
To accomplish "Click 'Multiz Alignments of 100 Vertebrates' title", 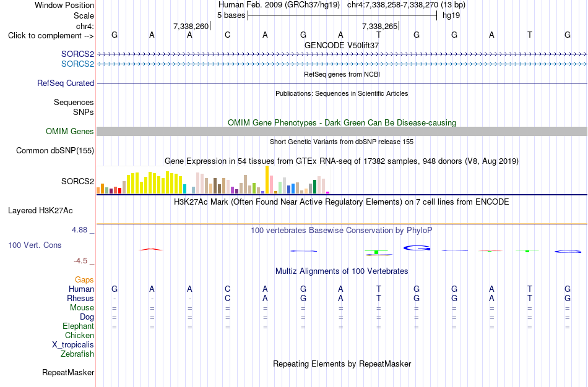I will point(342,271).
